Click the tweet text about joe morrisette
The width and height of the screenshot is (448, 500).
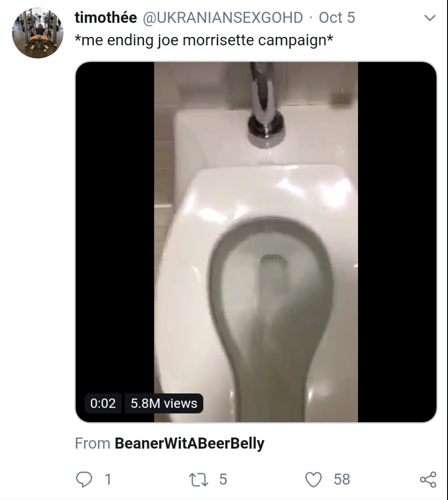pyautogui.click(x=204, y=40)
